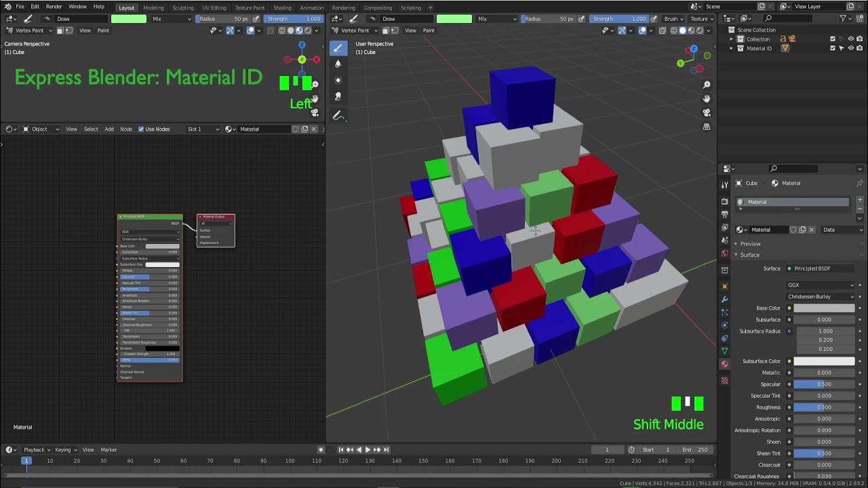Toggle Material ID selectable arrow in outliner
Viewport: 868px width, 488px height.
[842, 48]
